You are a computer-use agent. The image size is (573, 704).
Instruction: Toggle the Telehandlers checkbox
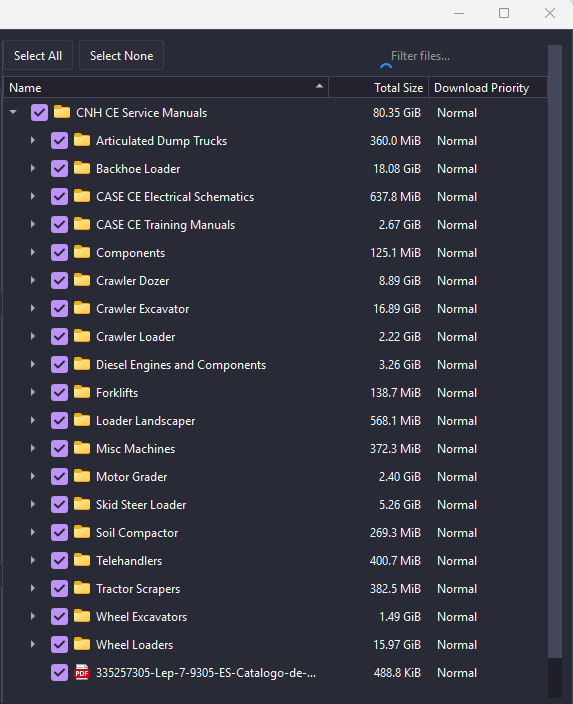pyautogui.click(x=59, y=560)
